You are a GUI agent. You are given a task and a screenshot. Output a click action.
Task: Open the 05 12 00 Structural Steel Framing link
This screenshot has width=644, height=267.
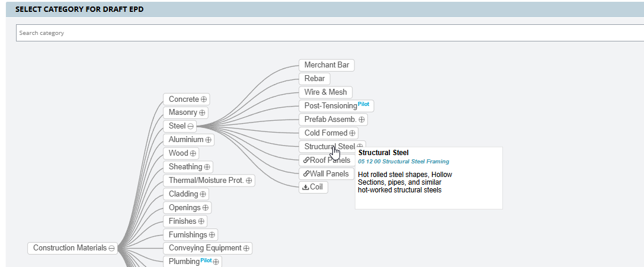point(403,162)
